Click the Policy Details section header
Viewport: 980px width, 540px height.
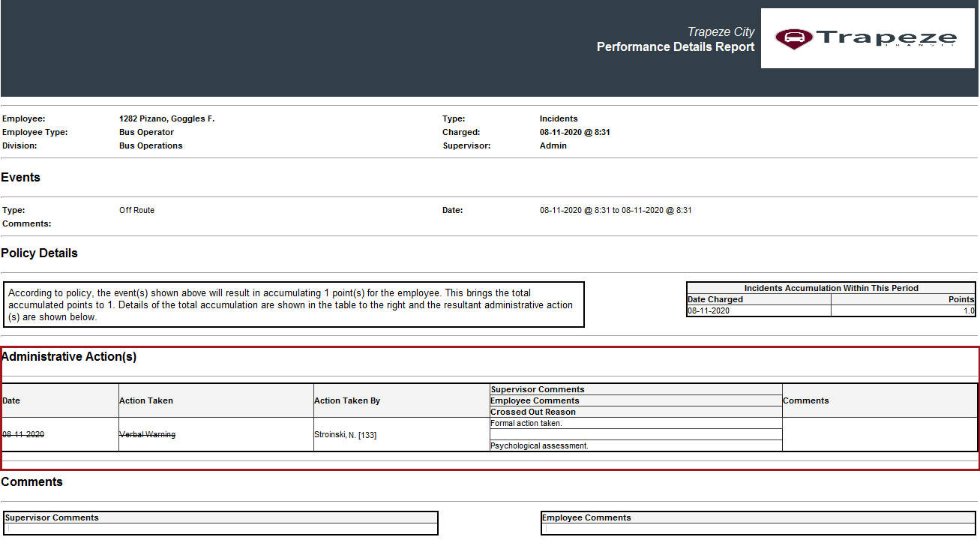point(39,253)
